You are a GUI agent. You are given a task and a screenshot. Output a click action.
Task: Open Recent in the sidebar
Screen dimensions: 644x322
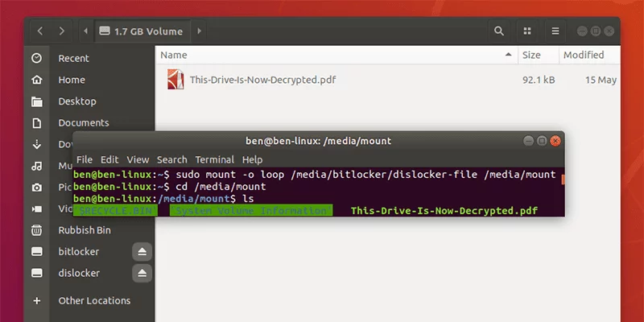tap(73, 58)
